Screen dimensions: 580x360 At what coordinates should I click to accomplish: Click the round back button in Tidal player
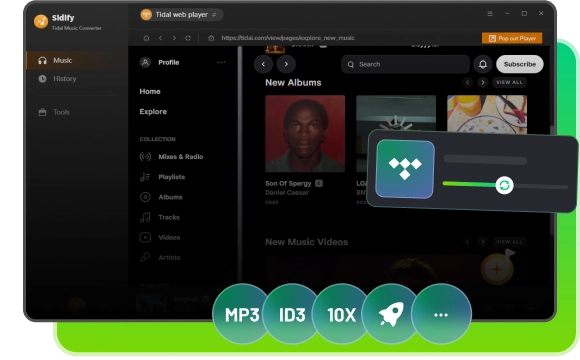263,64
